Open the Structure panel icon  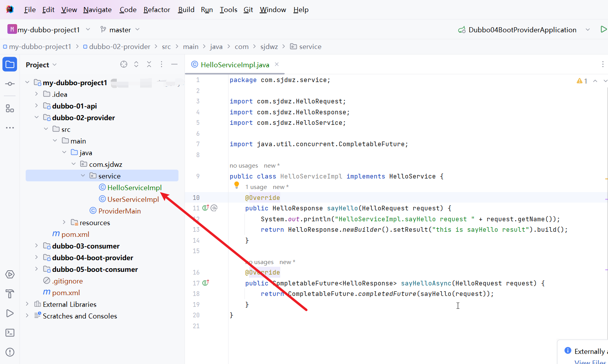click(x=9, y=108)
